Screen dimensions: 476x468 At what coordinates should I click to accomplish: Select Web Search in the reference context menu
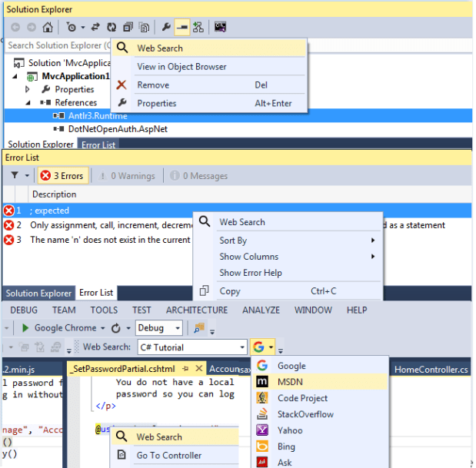coord(209,48)
